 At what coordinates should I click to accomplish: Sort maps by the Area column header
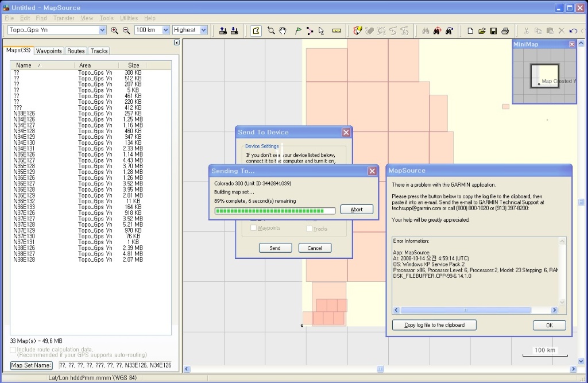96,65
